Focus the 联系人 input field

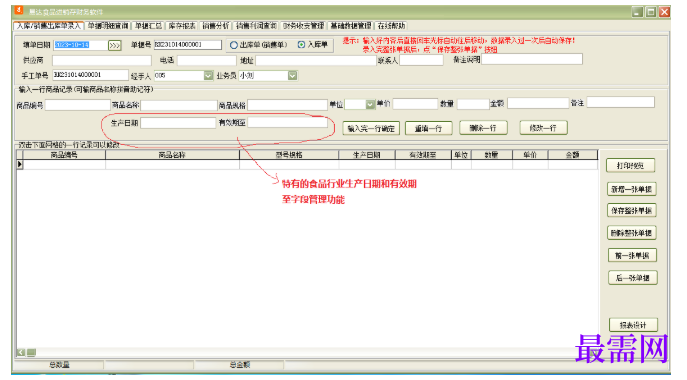[x=421, y=60]
